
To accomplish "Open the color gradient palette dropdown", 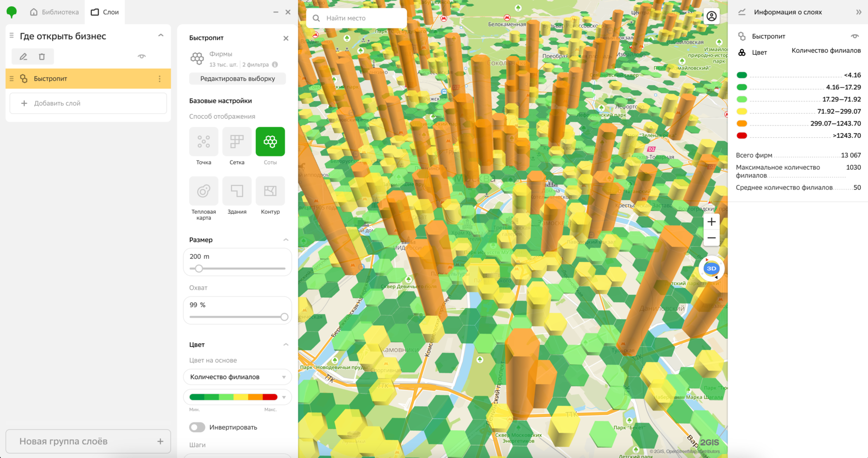I will [237, 397].
